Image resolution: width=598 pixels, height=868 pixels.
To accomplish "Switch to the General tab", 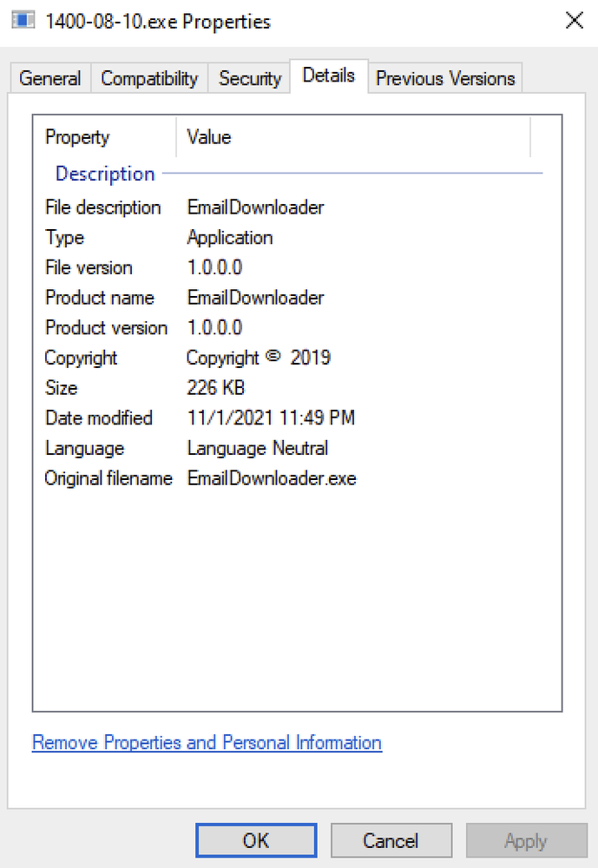I will pyautogui.click(x=49, y=78).
